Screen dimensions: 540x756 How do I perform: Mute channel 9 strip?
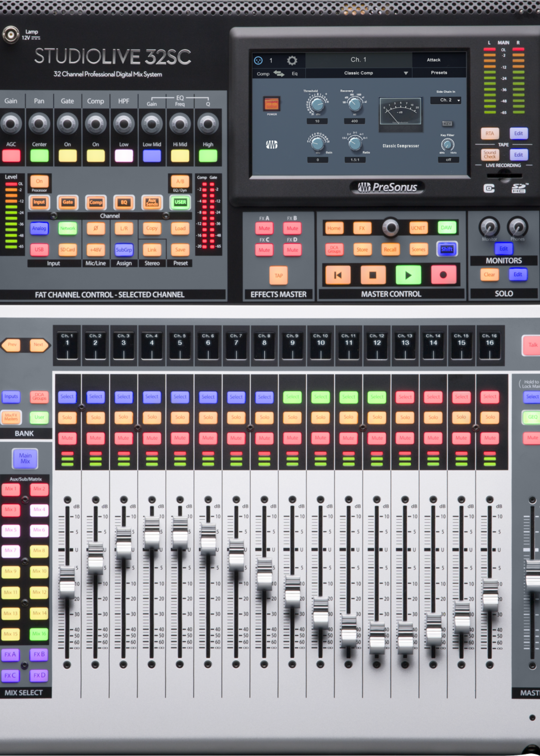pos(293,438)
